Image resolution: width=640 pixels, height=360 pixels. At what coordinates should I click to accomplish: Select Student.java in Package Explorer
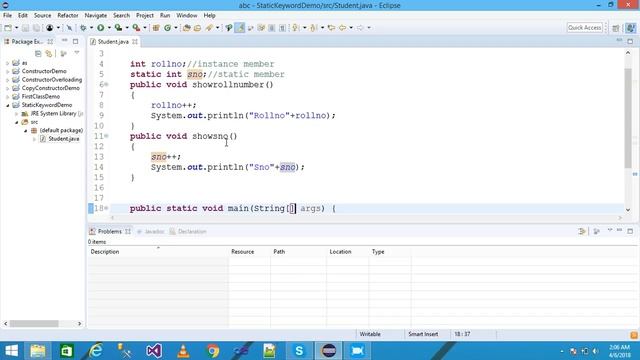pos(63,139)
